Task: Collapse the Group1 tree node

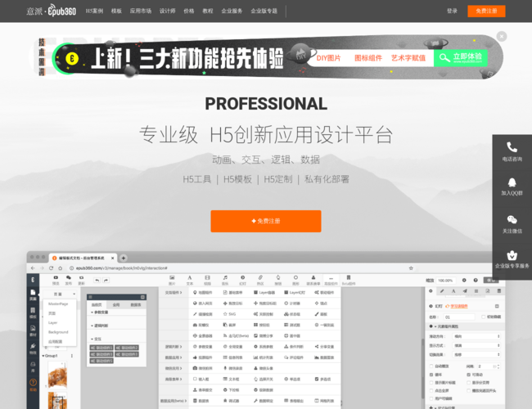Action: point(43,356)
